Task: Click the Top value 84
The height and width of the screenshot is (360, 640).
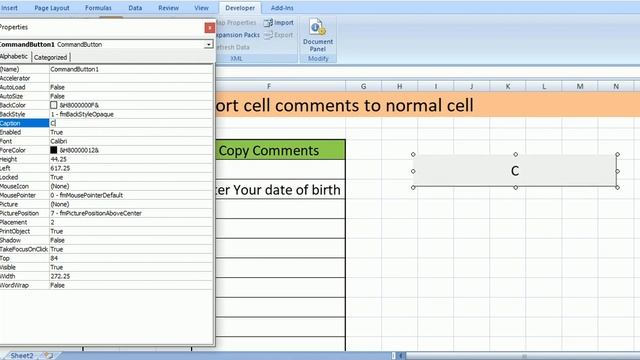Action: point(54,258)
